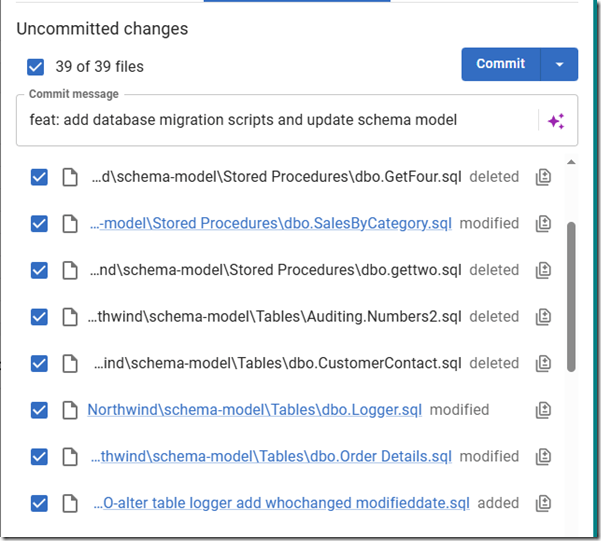601x541 pixels.
Task: Deselect the dbo.Logger.sql file checkbox
Action: [x=39, y=410]
